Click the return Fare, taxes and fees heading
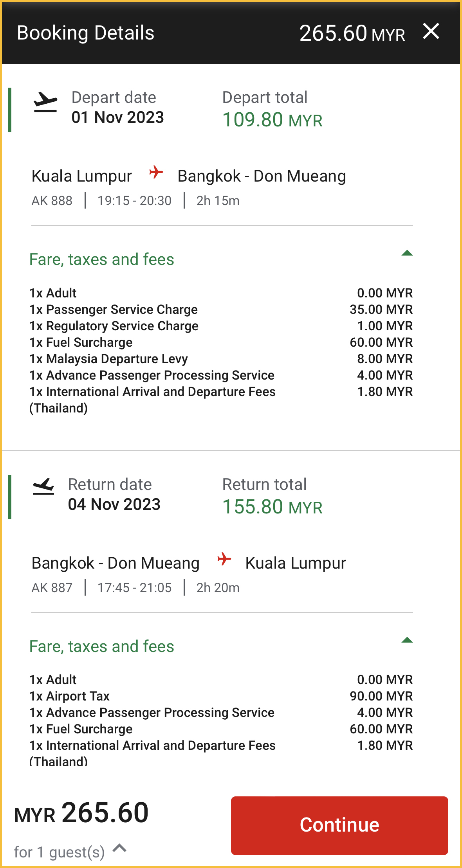The height and width of the screenshot is (868, 462). click(102, 646)
